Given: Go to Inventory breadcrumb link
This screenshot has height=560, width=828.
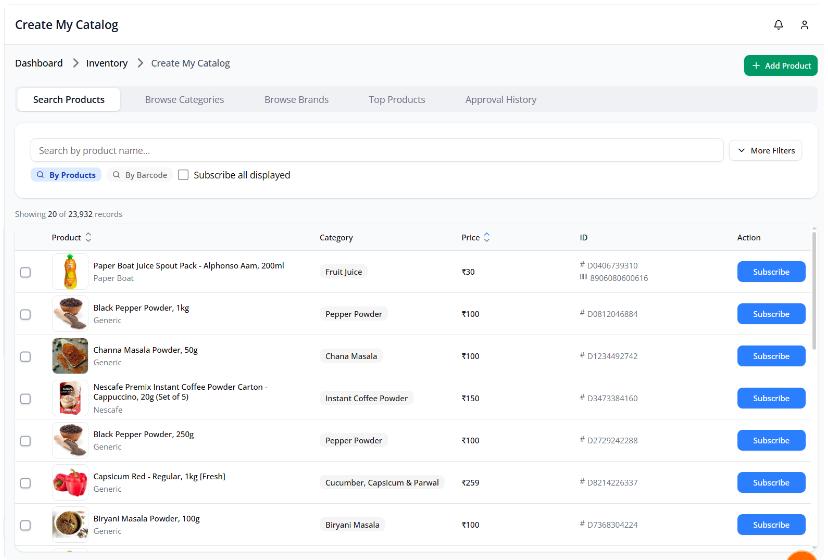Looking at the screenshot, I should coord(107,63).
